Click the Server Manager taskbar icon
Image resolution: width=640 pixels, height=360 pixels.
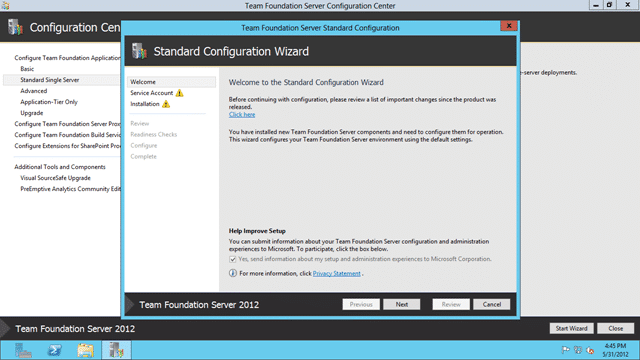pyautogui.click(x=23, y=350)
